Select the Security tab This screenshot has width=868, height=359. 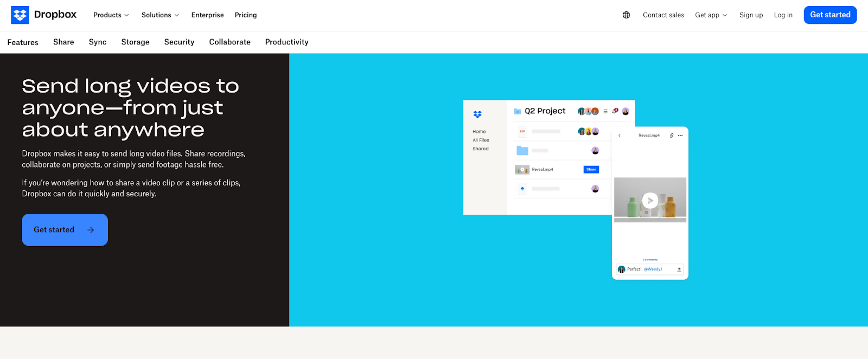[179, 42]
